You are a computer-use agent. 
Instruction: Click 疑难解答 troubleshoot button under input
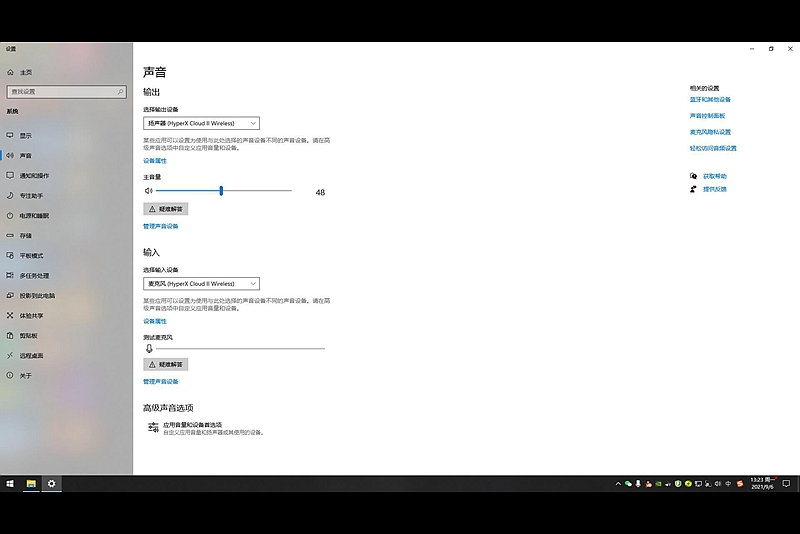[165, 365]
